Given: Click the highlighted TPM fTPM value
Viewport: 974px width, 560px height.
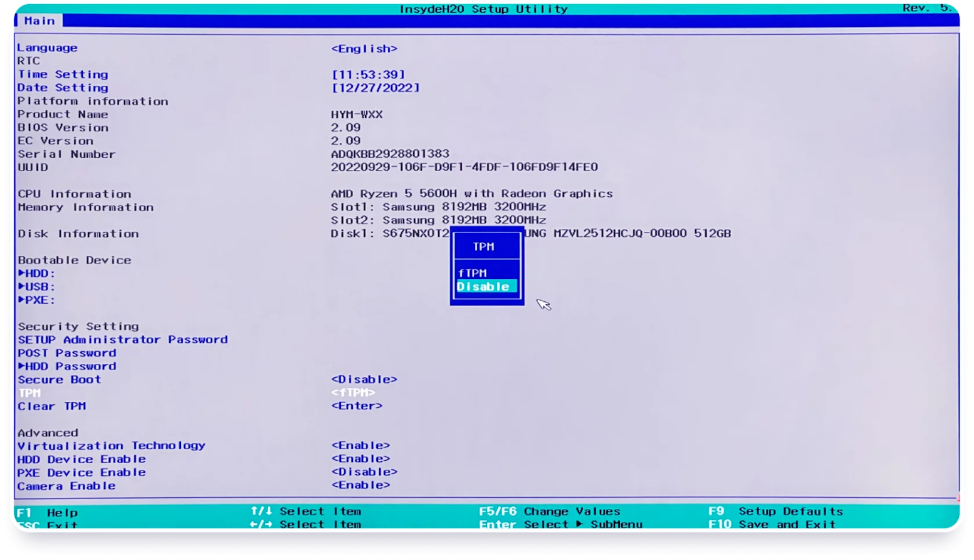Looking at the screenshot, I should click(x=353, y=393).
